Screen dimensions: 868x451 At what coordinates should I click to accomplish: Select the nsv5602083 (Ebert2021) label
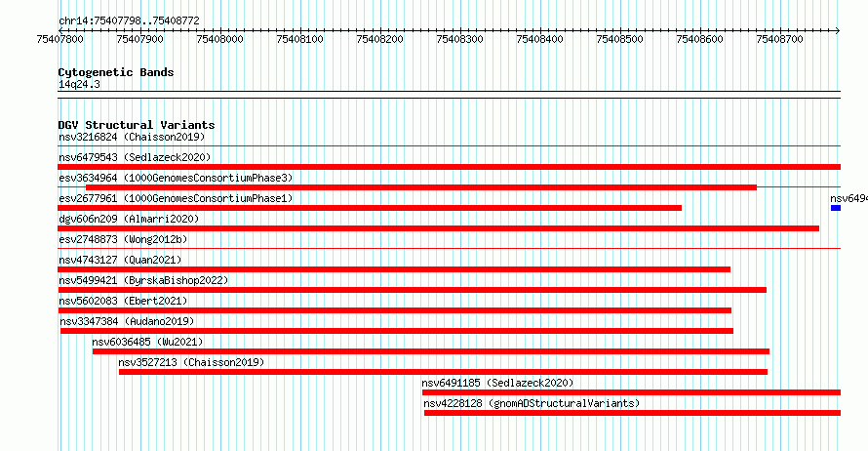(123, 301)
